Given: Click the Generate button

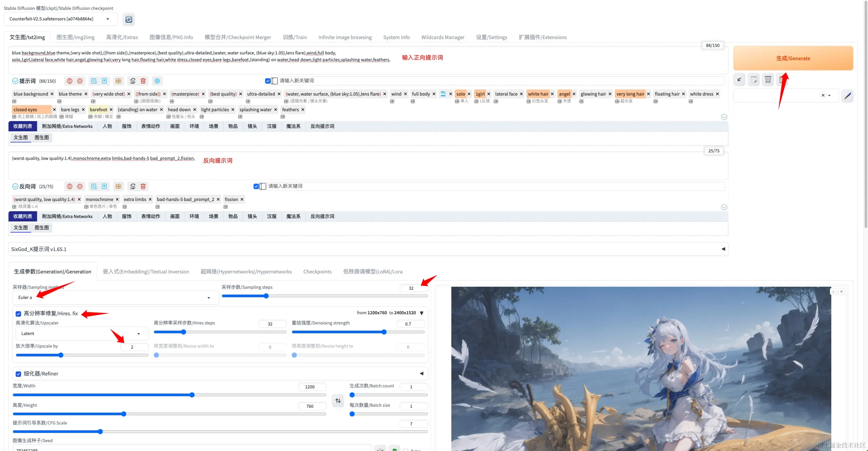Looking at the screenshot, I should coord(793,58).
